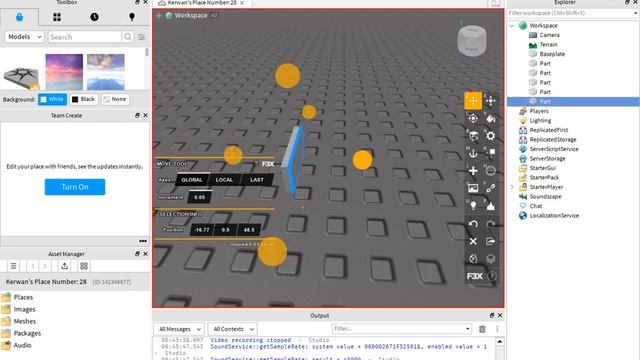Screen dimensions: 640x360
Task: Go back in Asset Manager
Action: click(33, 266)
